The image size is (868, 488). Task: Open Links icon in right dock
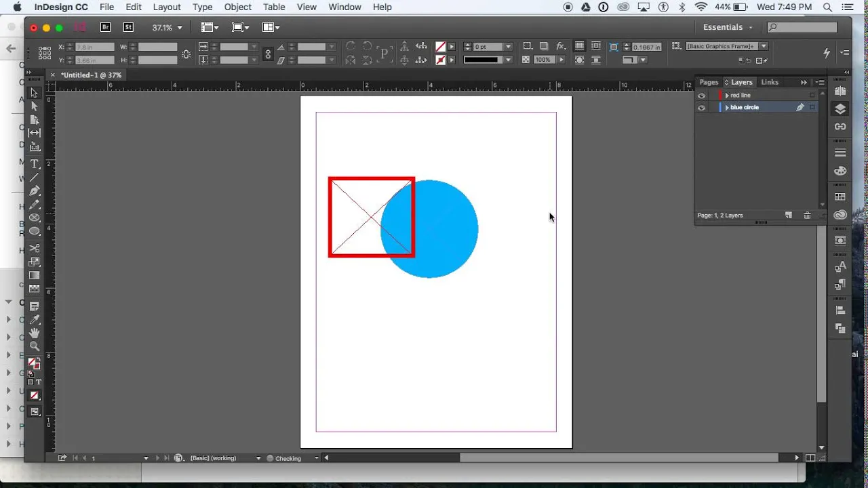(x=840, y=127)
